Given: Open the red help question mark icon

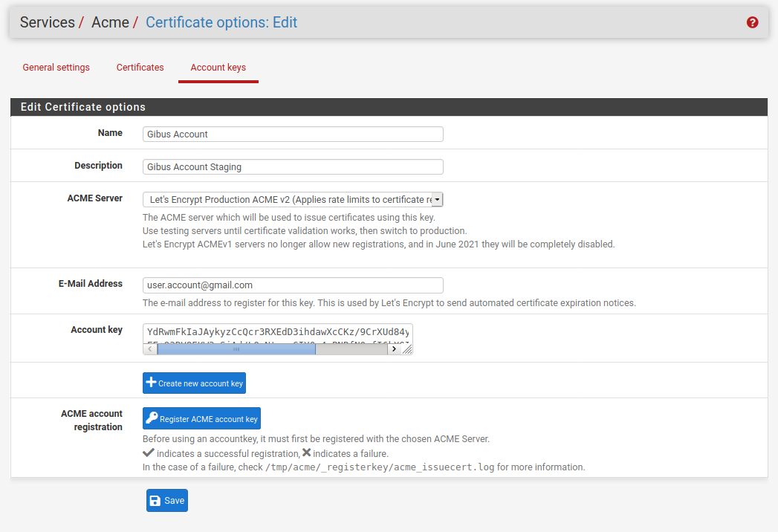Looking at the screenshot, I should pyautogui.click(x=752, y=22).
